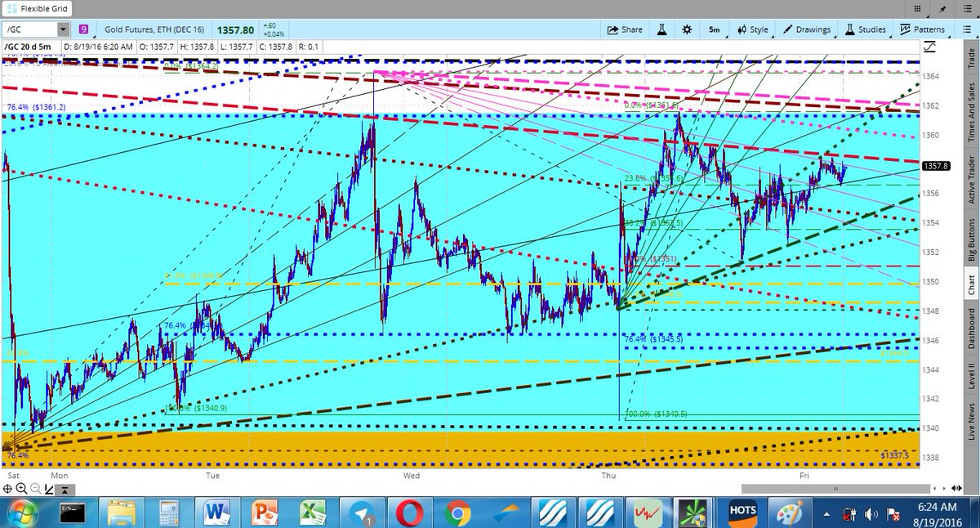Open the HOTS taskbar app
The height and width of the screenshot is (528, 980).
[742, 513]
